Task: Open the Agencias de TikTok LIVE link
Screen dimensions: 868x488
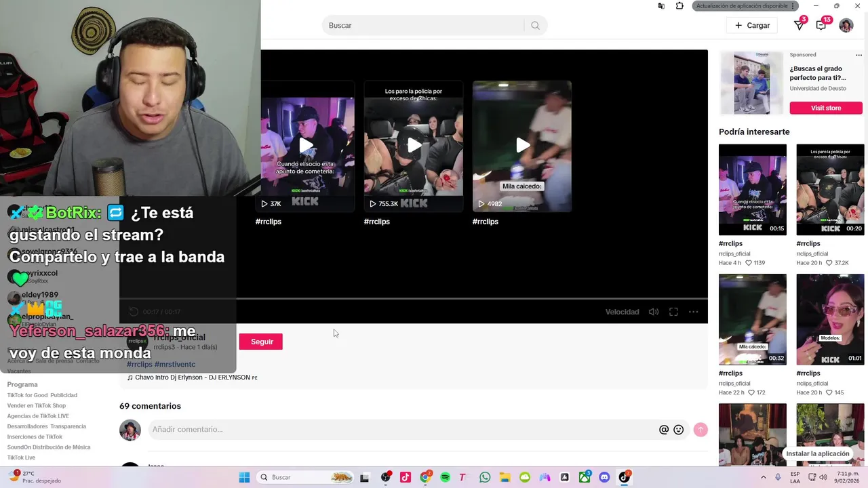Action: click(x=38, y=416)
